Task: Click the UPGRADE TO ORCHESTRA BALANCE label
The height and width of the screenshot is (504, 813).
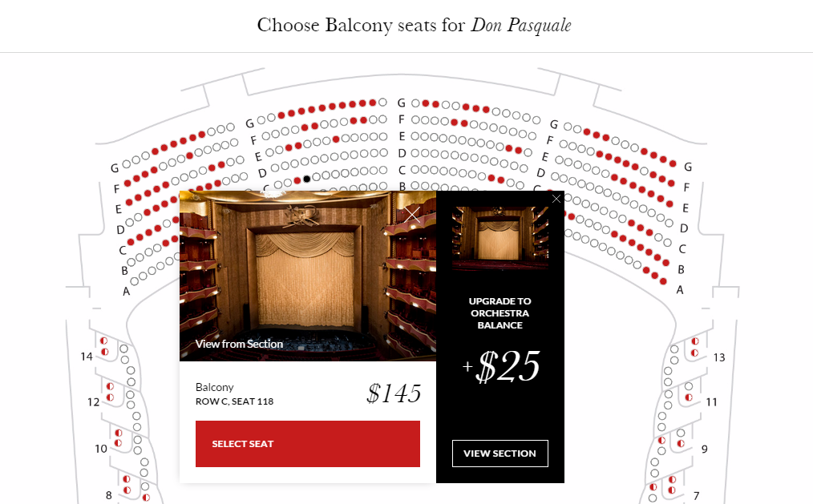Action: [x=500, y=312]
